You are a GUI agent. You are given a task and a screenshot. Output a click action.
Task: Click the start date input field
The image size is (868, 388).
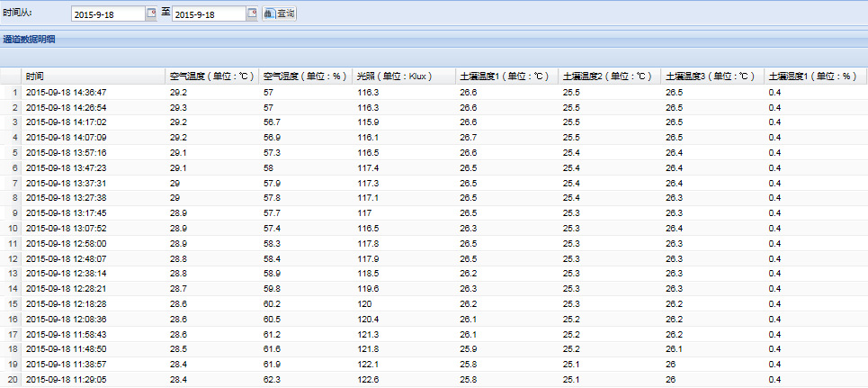106,14
